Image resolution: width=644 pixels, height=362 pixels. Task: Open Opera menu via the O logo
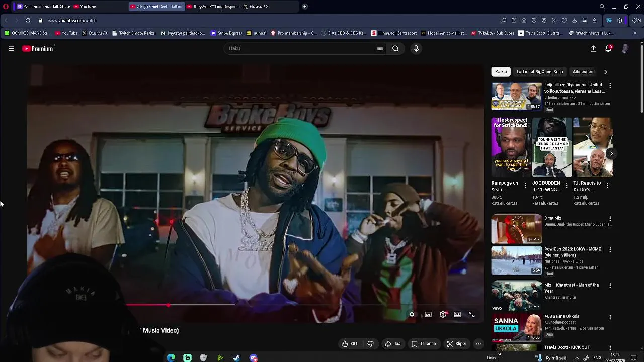pyautogui.click(x=6, y=7)
